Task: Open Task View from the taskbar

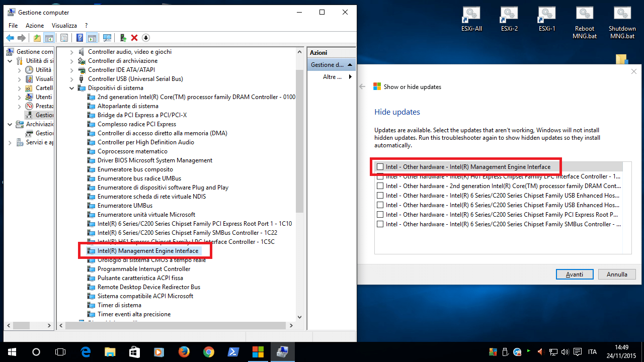Action: pyautogui.click(x=60, y=351)
